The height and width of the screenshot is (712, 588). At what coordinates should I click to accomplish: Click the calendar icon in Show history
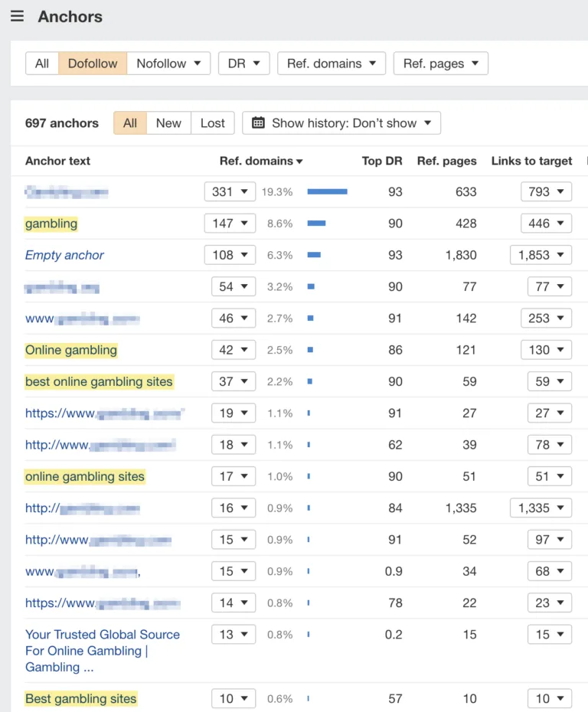pos(258,123)
